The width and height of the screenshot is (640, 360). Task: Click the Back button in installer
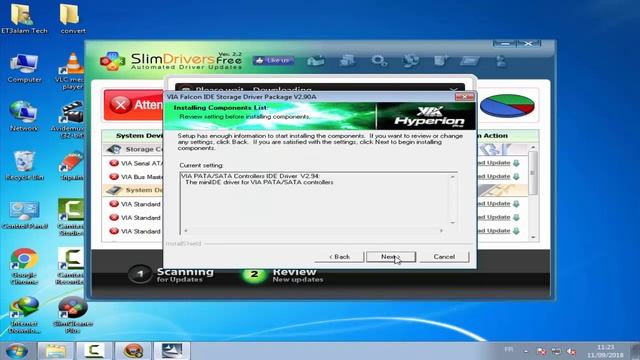coord(339,257)
